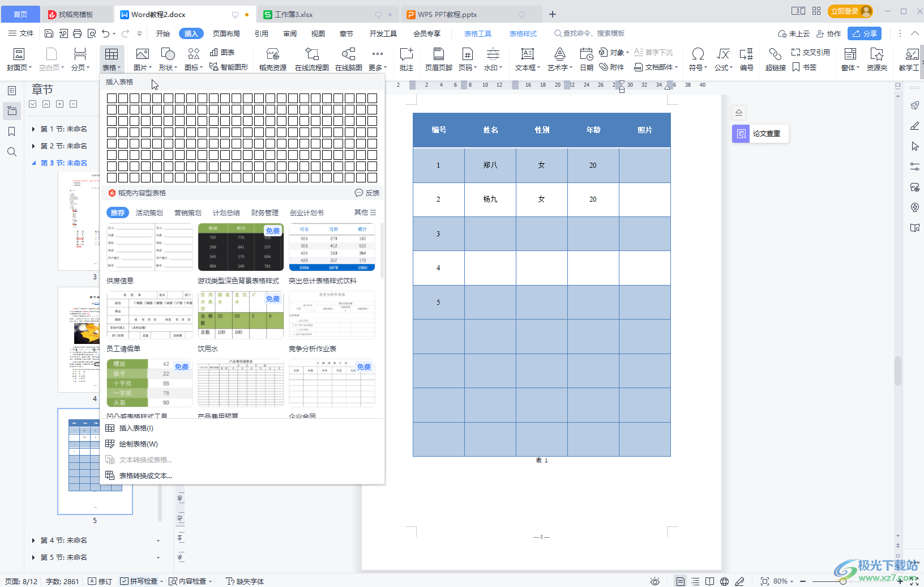The height and width of the screenshot is (587, 924).
Task: Open the 页码 page number dropdown
Action: pyautogui.click(x=467, y=59)
